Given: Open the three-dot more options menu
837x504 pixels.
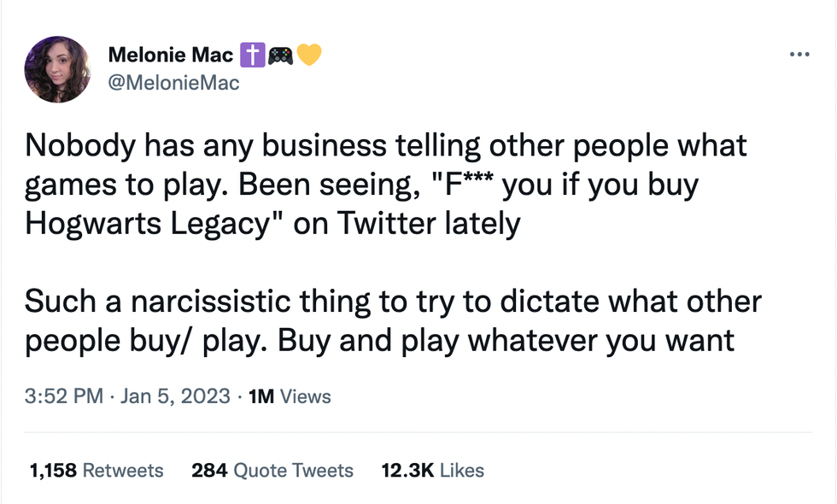Looking at the screenshot, I should (x=799, y=54).
